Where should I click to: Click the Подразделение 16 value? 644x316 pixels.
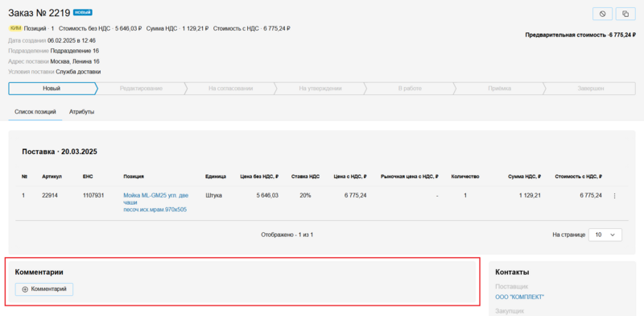(75, 51)
